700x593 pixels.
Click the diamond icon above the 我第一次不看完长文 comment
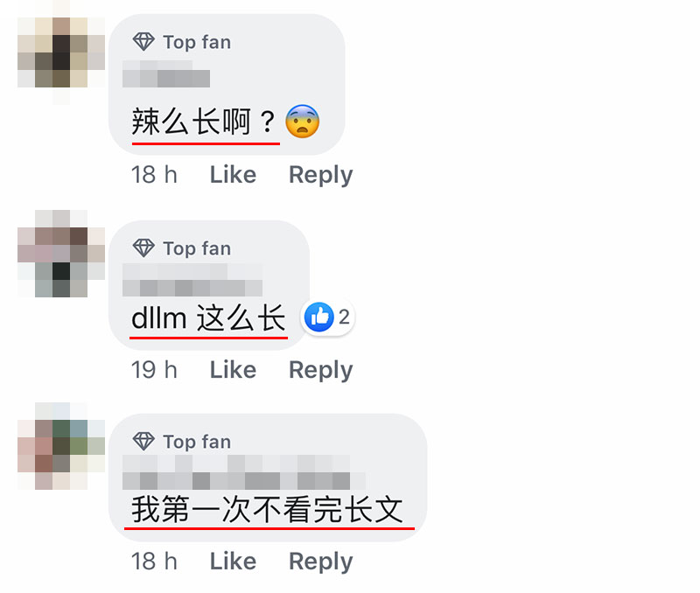(143, 442)
